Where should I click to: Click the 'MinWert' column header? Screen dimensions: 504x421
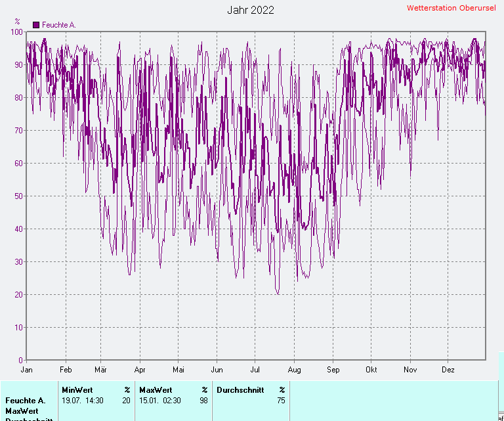tap(77, 390)
